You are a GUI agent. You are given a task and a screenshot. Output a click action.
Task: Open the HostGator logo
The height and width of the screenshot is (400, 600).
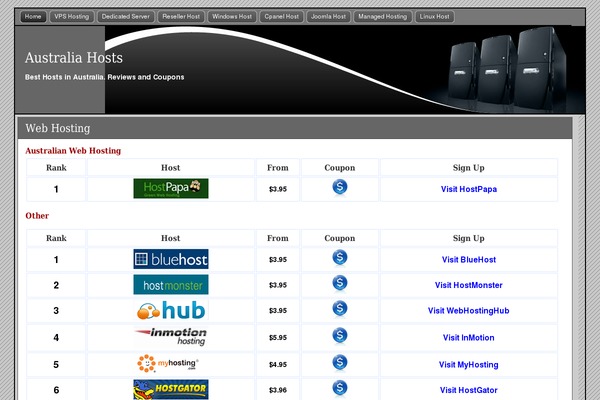coord(171,389)
